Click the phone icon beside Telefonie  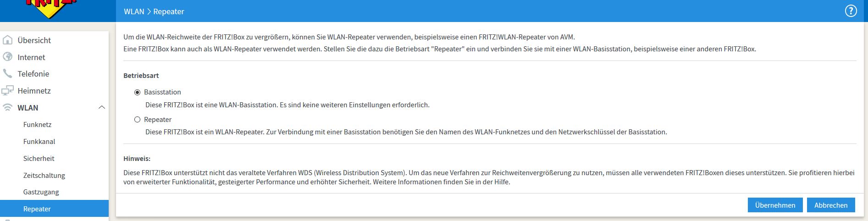tap(7, 73)
